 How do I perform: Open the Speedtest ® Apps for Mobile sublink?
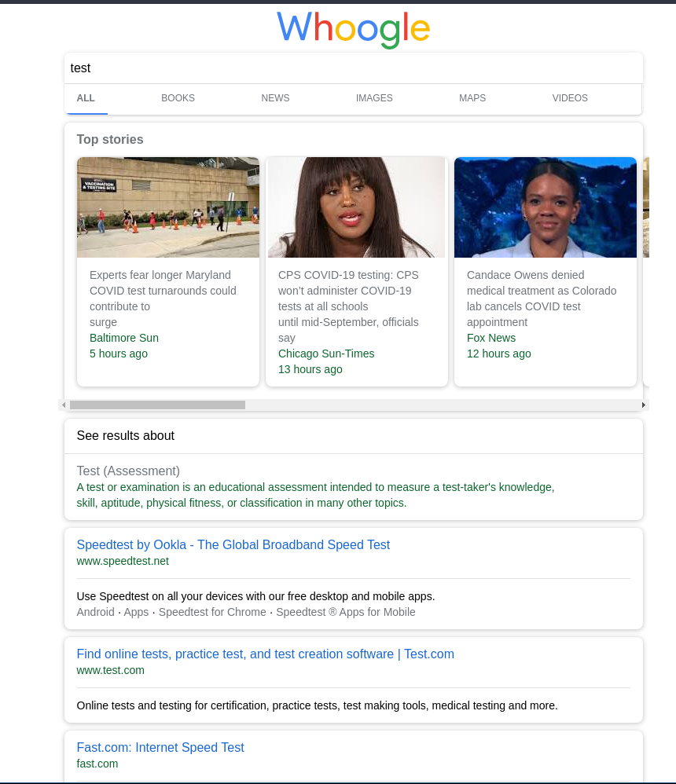click(x=346, y=612)
